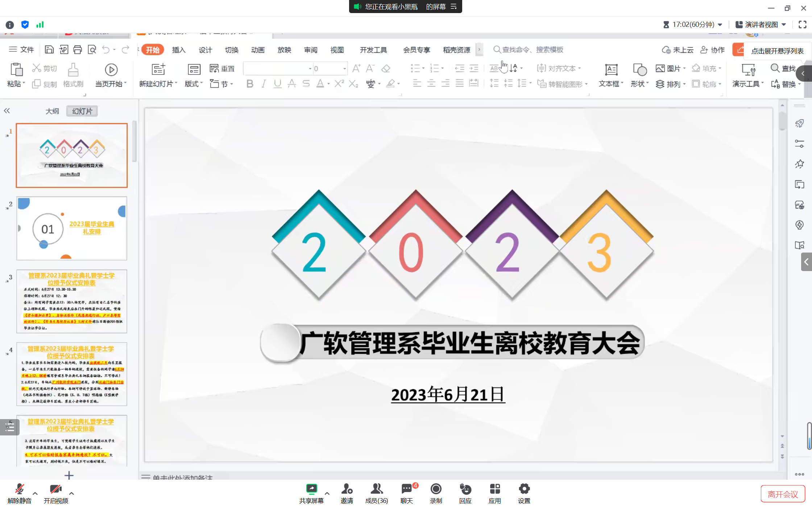Click the 文本框 (text box) tool icon
This screenshot has width=812, height=508.
[x=611, y=69]
